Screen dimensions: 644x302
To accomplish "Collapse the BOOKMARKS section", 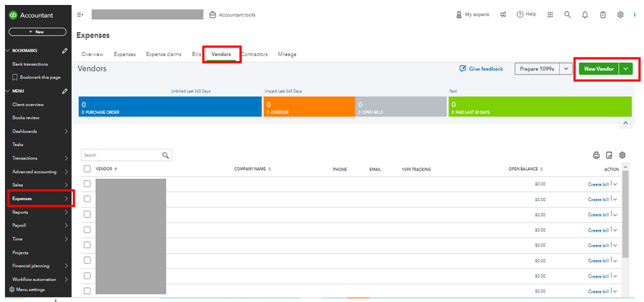I will pyautogui.click(x=7, y=51).
